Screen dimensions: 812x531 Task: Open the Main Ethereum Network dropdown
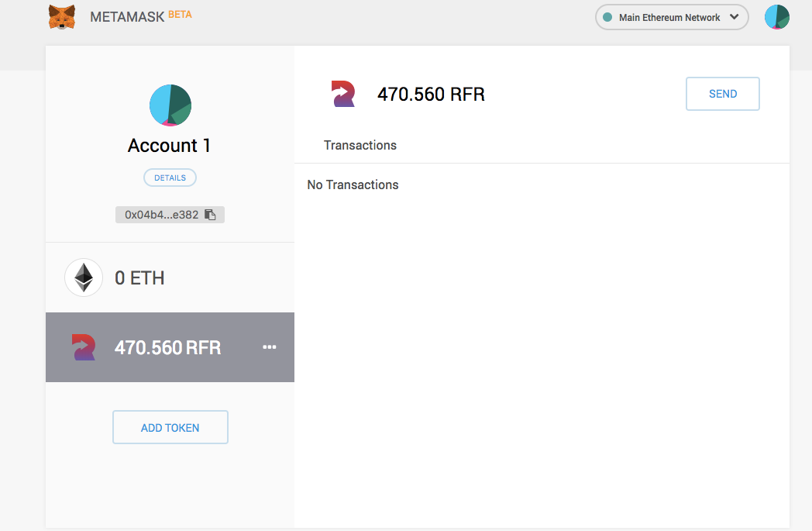671,17
